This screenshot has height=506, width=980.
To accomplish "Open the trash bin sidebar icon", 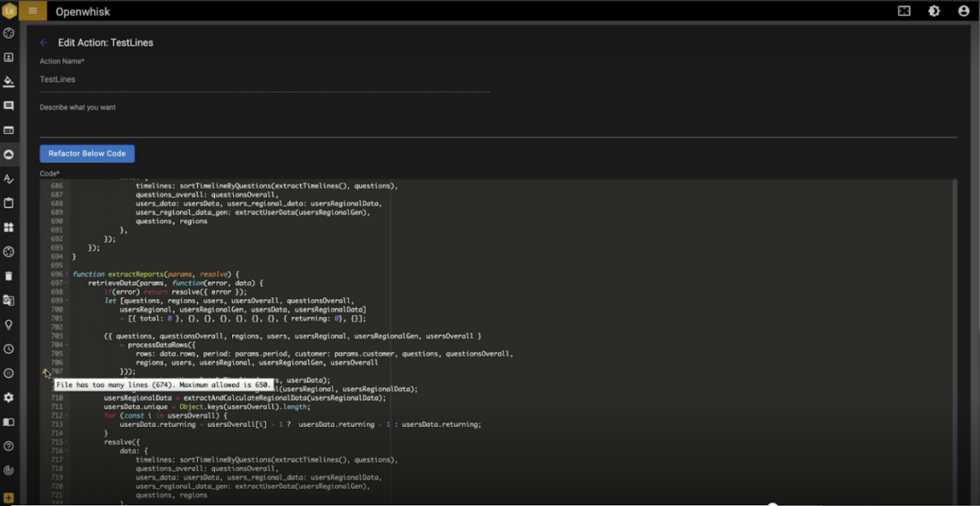I will click(x=9, y=276).
